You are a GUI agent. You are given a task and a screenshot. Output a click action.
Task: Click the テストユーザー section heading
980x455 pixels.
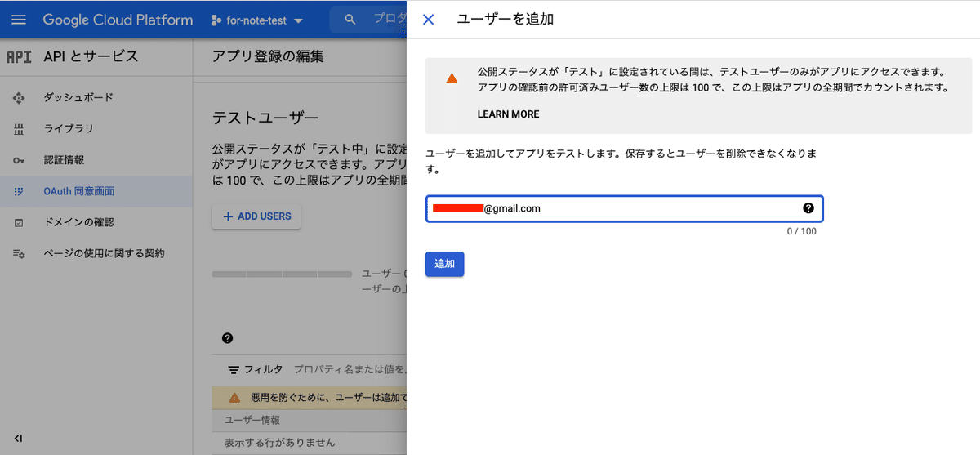click(265, 118)
